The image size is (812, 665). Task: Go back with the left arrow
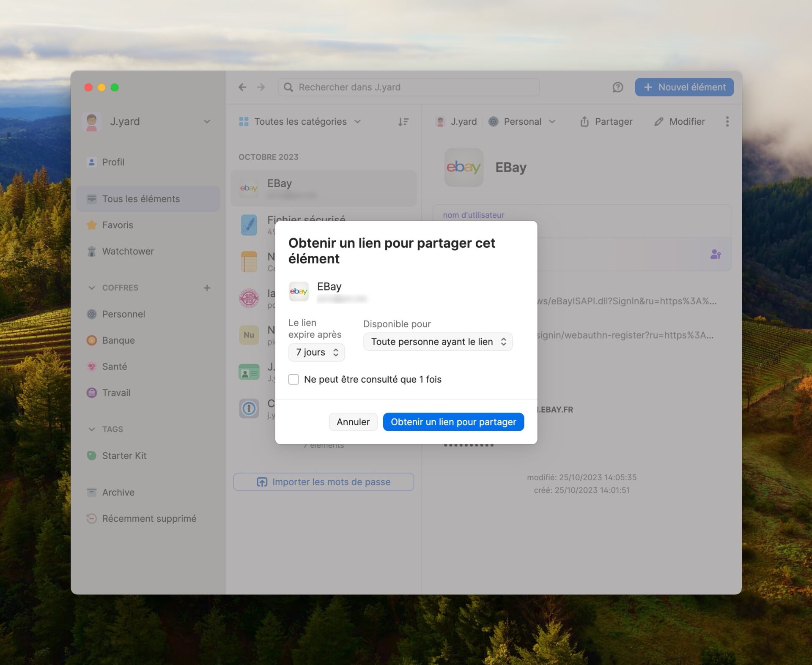point(242,87)
